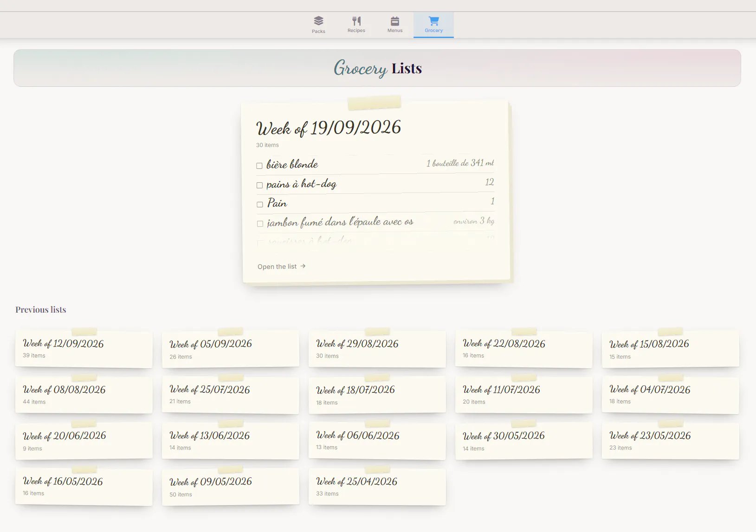Screen dimensions: 756x532
Task: Open the Menus calendar icon
Action: 395,21
